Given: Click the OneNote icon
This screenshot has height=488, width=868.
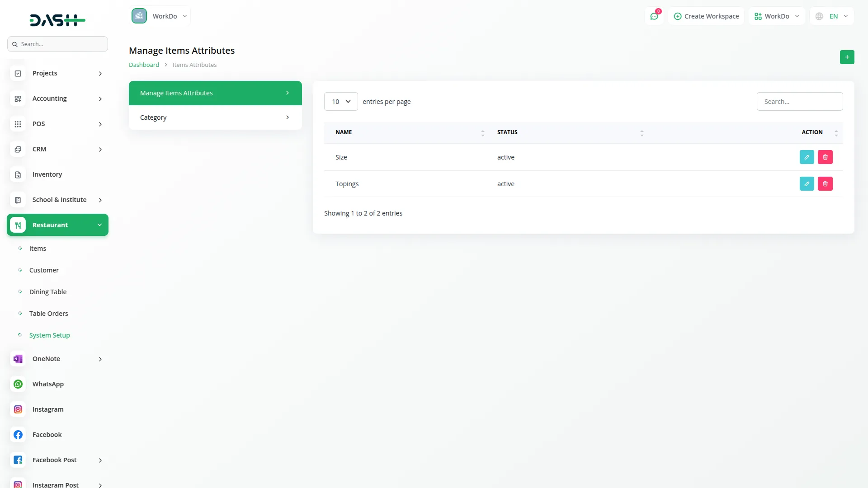Looking at the screenshot, I should pos(18,359).
